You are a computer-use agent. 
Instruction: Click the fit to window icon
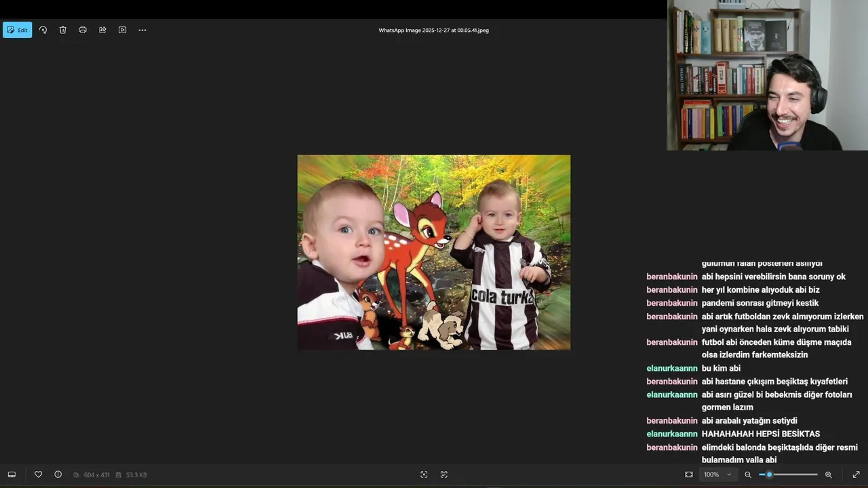689,474
